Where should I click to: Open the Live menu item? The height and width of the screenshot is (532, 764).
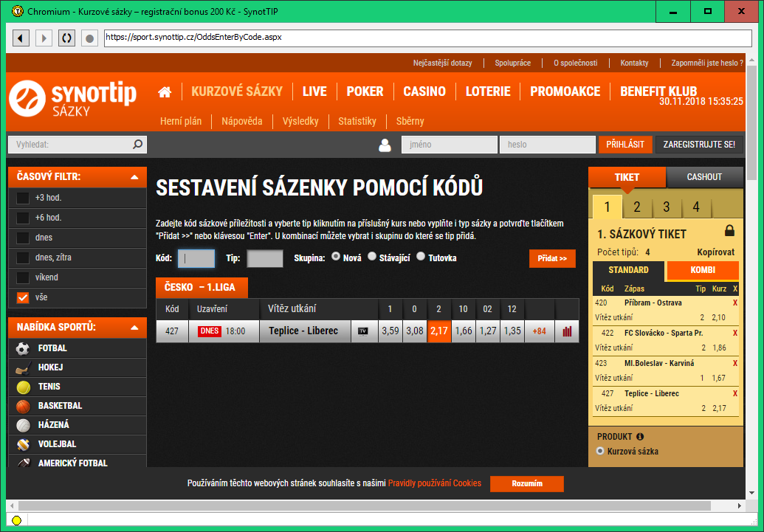tap(314, 91)
